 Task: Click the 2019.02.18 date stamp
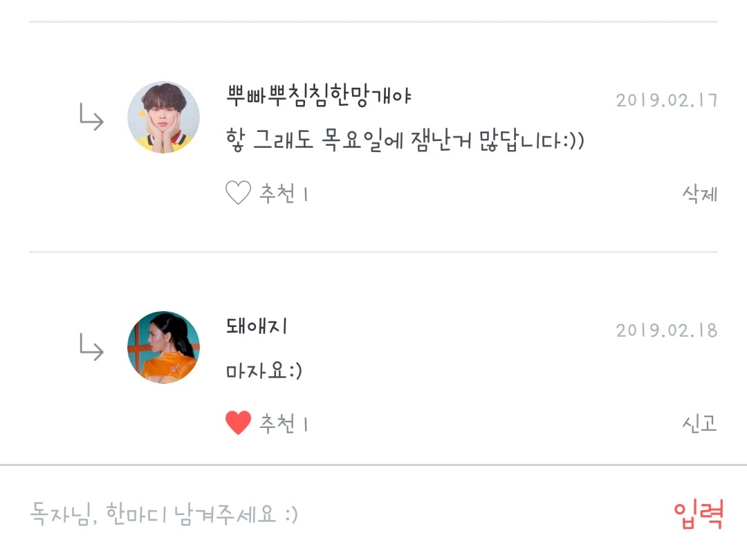pyautogui.click(x=667, y=330)
